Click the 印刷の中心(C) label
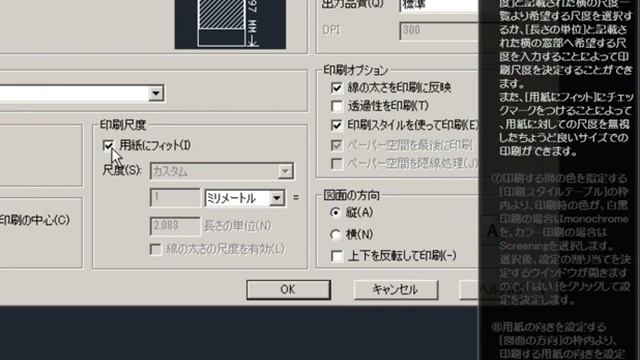Image resolution: width=640 pixels, height=360 pixels. (x=35, y=220)
